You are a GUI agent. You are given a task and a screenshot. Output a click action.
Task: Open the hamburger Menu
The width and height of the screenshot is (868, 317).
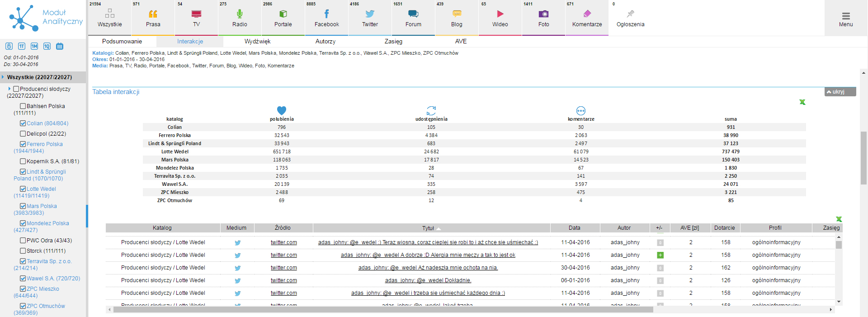[x=846, y=18]
